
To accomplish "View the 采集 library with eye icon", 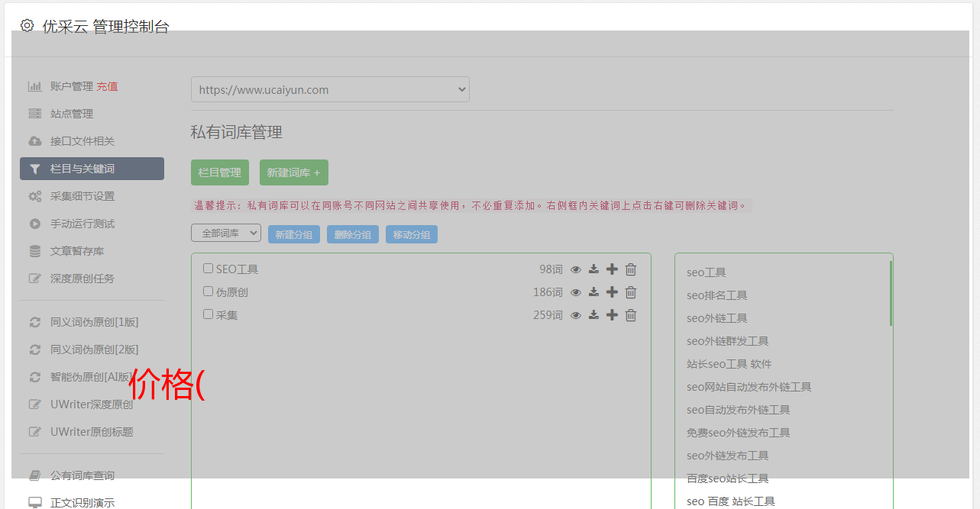I will [x=576, y=315].
